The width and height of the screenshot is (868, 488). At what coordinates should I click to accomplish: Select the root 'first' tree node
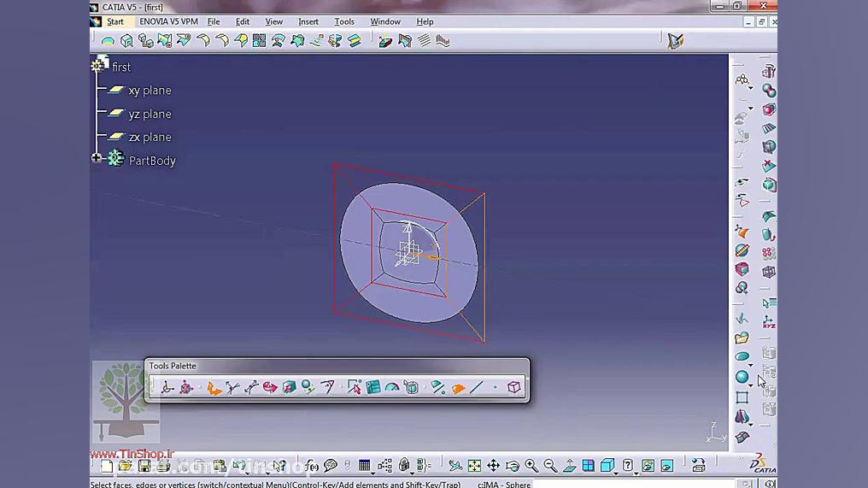coord(121,67)
